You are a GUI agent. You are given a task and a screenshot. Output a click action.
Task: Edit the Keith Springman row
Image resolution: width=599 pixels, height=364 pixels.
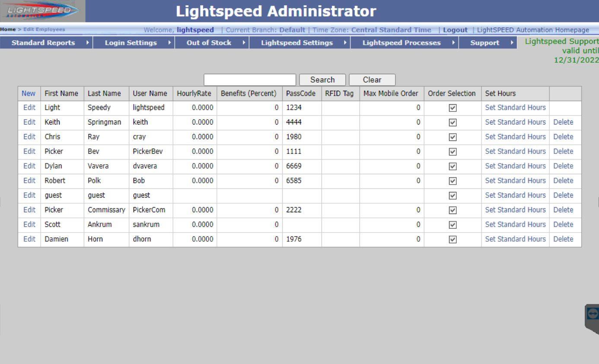tap(29, 122)
